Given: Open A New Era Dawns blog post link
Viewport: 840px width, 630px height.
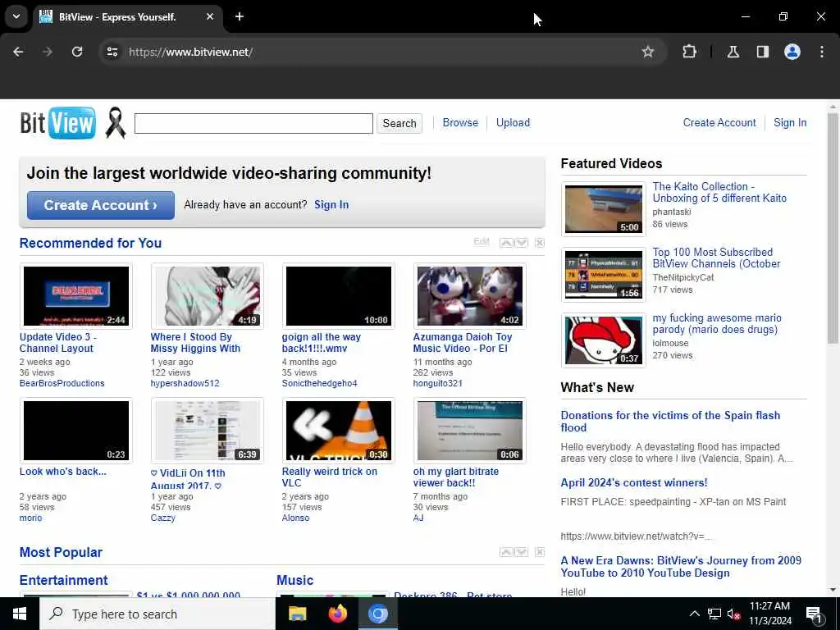Looking at the screenshot, I should click(681, 566).
